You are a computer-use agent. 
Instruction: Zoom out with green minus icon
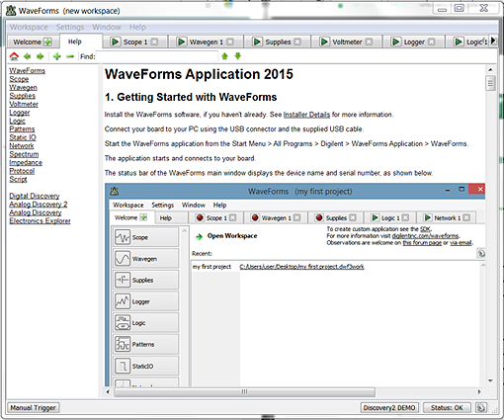click(70, 56)
